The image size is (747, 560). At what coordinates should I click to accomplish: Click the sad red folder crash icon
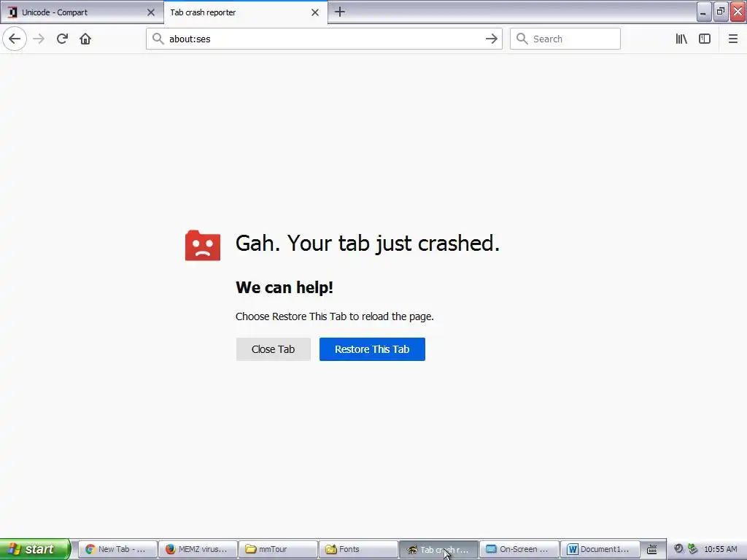click(203, 245)
